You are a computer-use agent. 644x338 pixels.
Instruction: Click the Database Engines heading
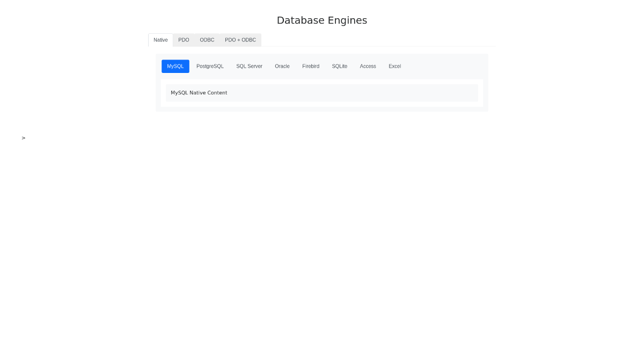coord(321,20)
